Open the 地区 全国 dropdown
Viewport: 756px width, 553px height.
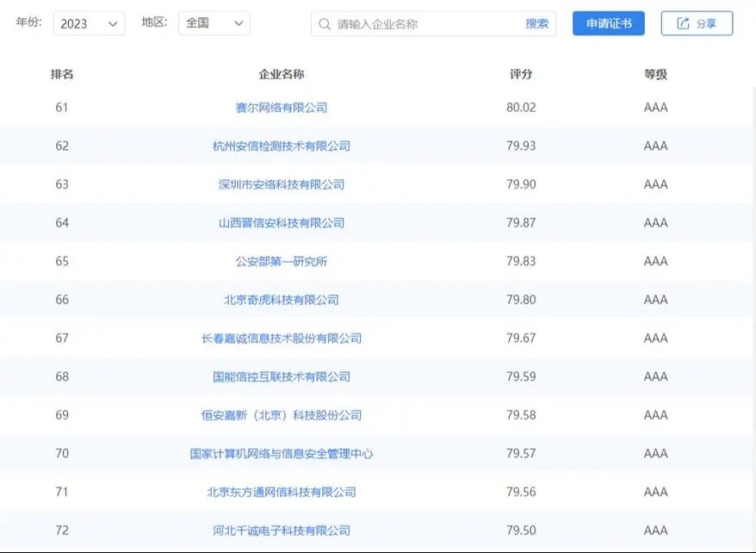(214, 23)
